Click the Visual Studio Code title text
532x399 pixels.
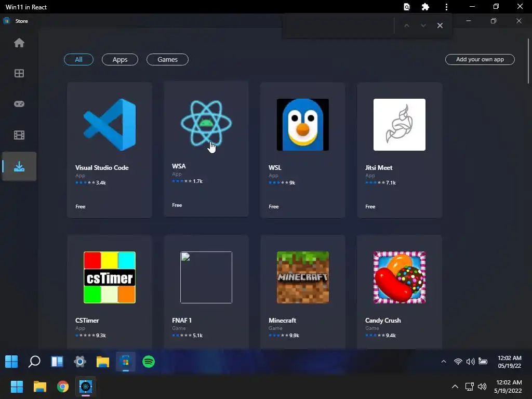pyautogui.click(x=102, y=168)
